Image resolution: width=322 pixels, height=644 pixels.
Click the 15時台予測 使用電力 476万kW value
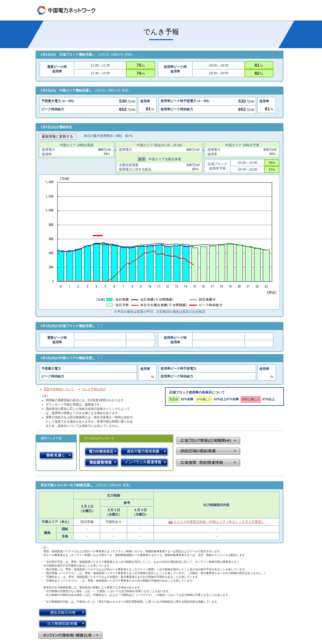click(x=270, y=149)
